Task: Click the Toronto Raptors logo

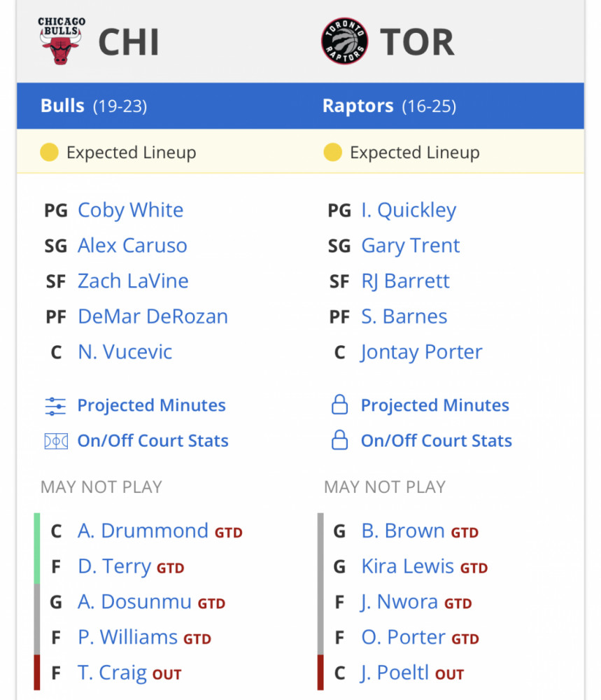Action: click(x=344, y=41)
